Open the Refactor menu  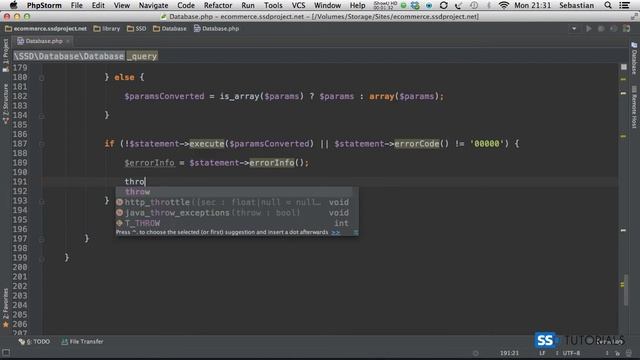click(218, 5)
